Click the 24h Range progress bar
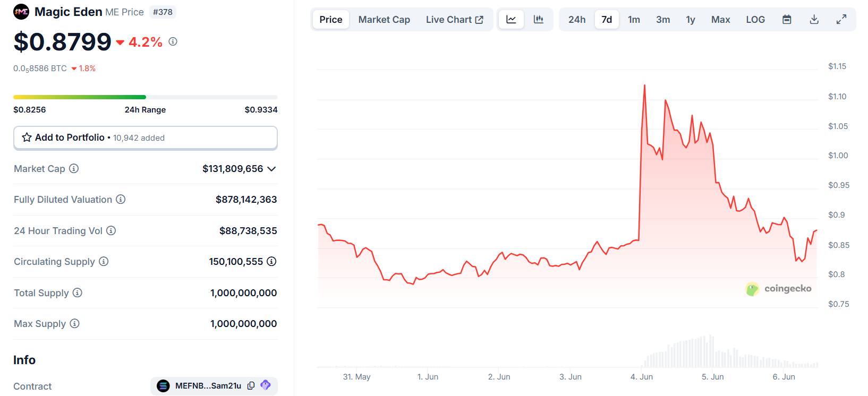The width and height of the screenshot is (868, 396). (x=145, y=97)
